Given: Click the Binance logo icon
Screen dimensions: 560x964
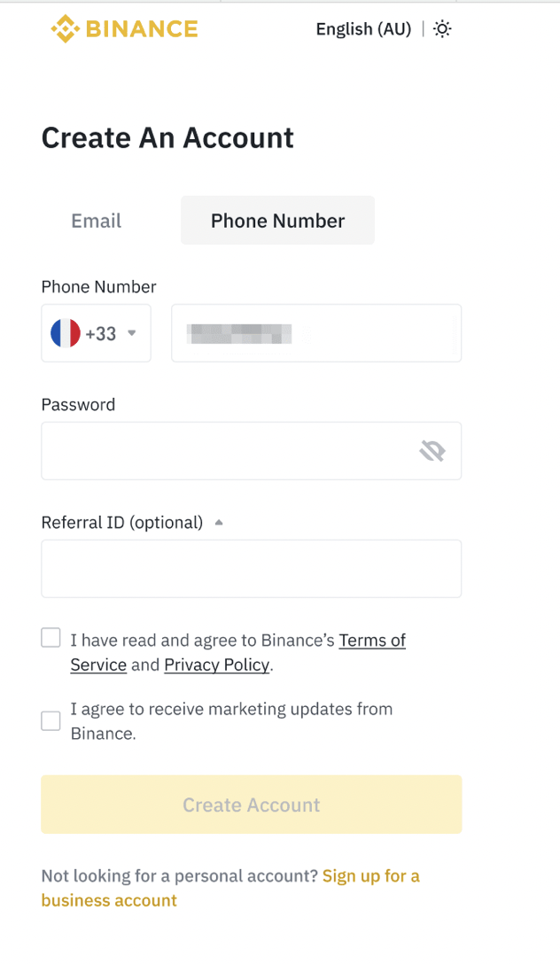Looking at the screenshot, I should 65,29.
